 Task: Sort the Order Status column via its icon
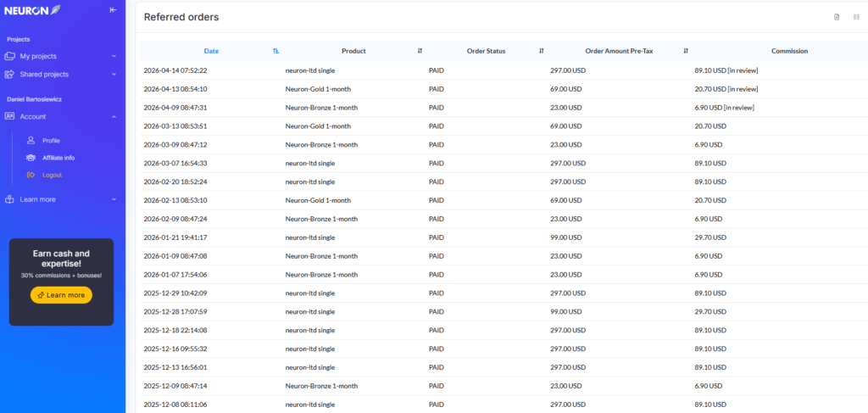pyautogui.click(x=542, y=51)
